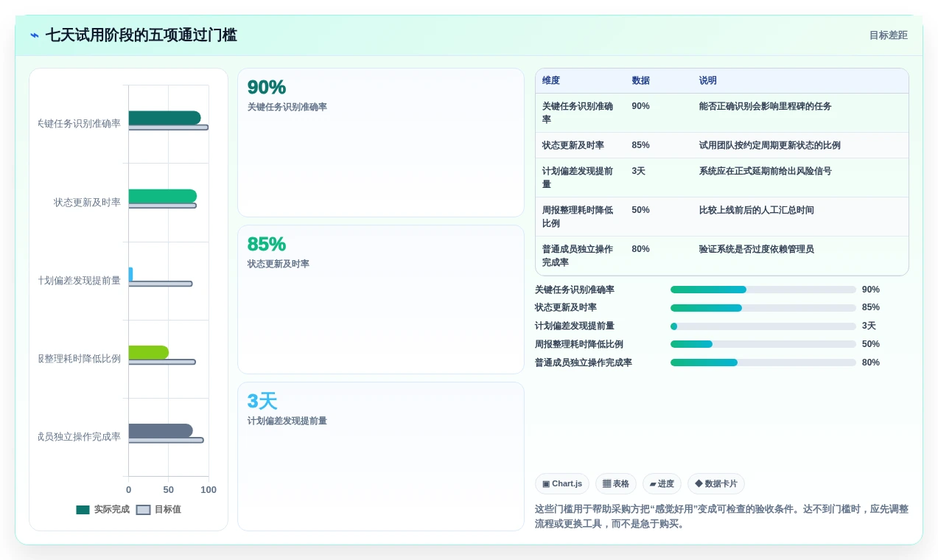This screenshot has width=938, height=560.
Task: Select the 85% metric card
Action: [x=380, y=299]
